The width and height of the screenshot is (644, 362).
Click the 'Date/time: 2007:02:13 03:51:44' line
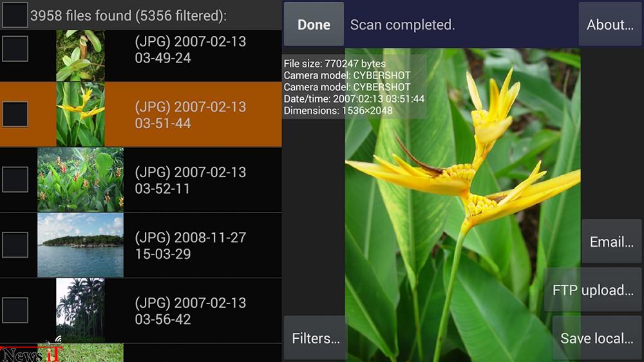click(x=354, y=99)
